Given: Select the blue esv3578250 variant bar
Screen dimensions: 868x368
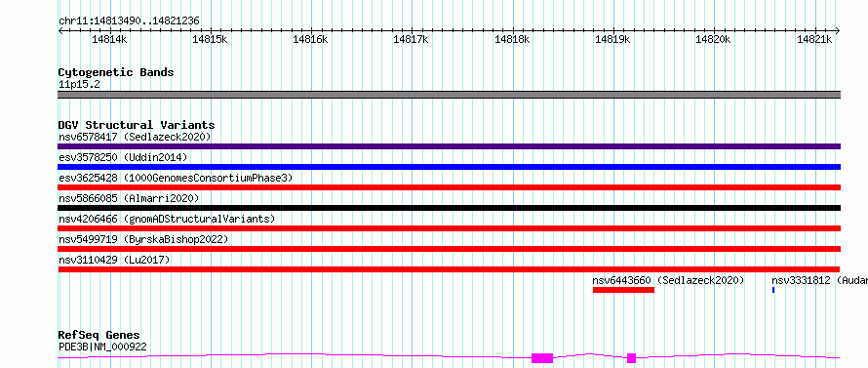Looking at the screenshot, I should click(x=449, y=167).
